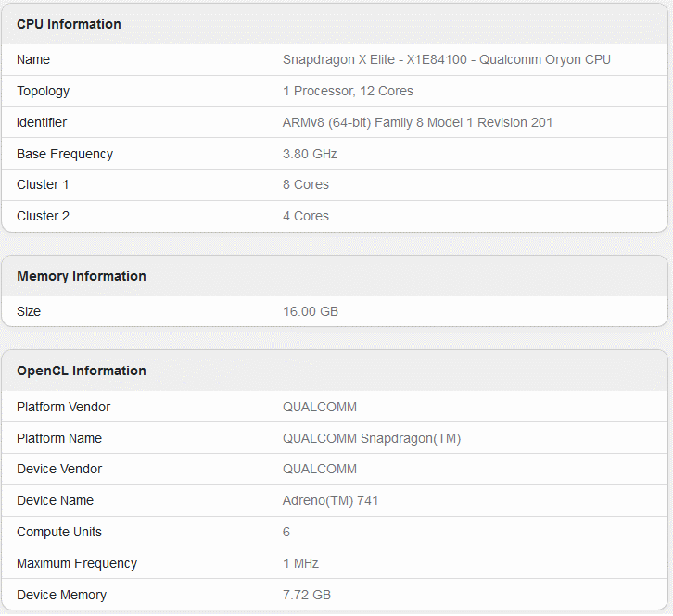Select the Identifier label
673x616 pixels.
pos(42,122)
